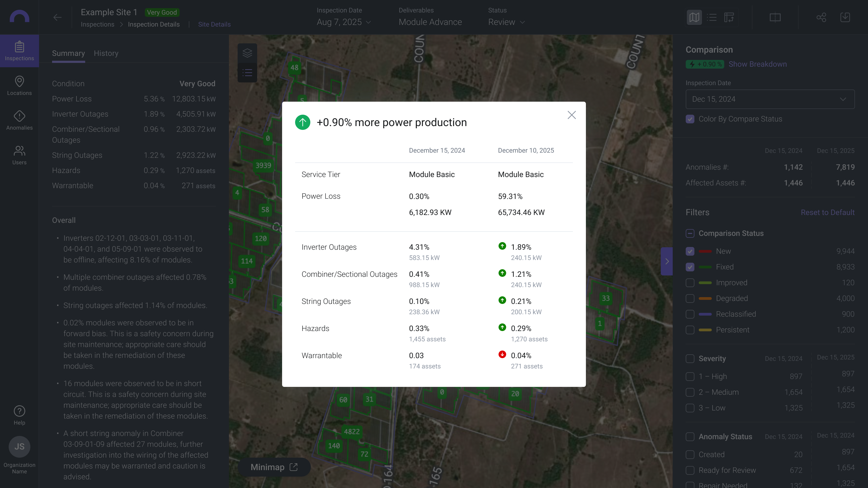Click the +0.90% power badge
This screenshot has width=868, height=488.
point(705,64)
